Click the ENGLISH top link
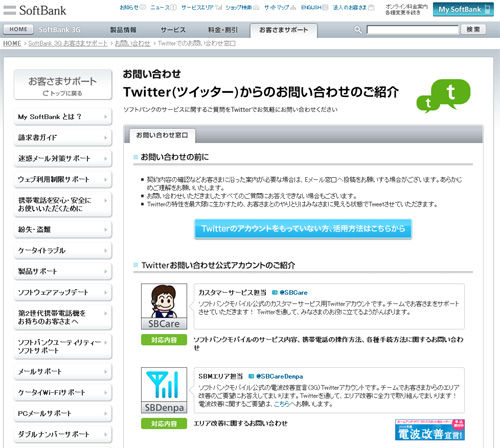 pyautogui.click(x=311, y=7)
